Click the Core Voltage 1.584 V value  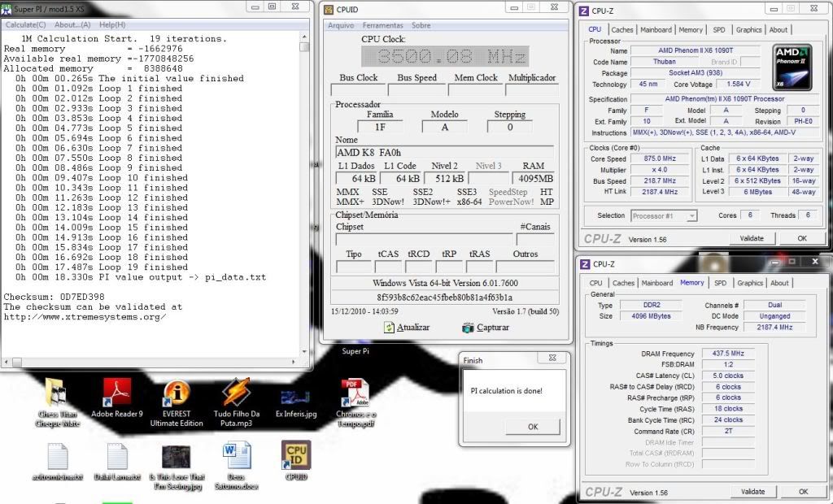coord(739,84)
